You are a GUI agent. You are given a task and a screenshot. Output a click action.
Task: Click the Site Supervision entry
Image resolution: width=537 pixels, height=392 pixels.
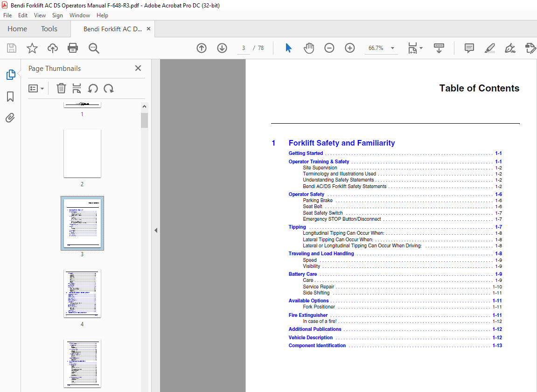click(x=320, y=168)
